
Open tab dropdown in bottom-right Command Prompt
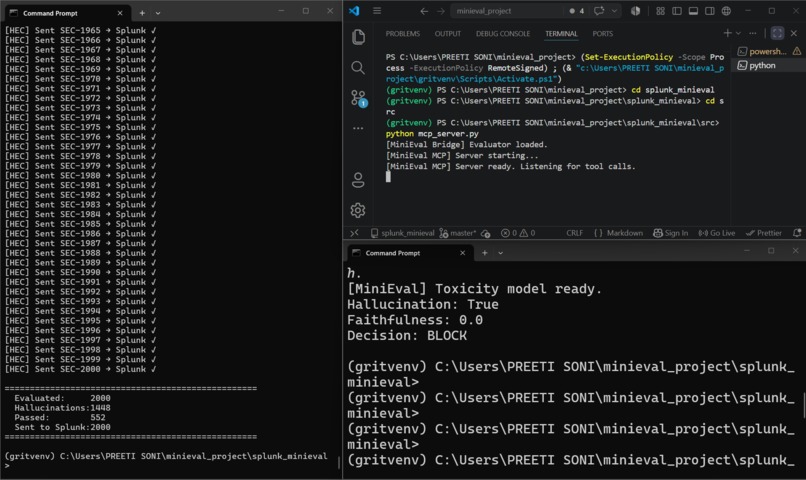[x=500, y=252]
